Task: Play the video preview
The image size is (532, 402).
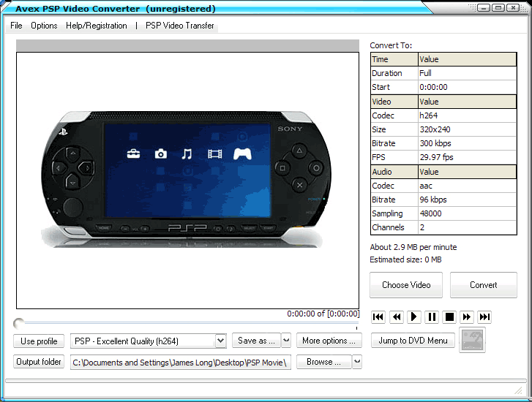Action: point(413,316)
